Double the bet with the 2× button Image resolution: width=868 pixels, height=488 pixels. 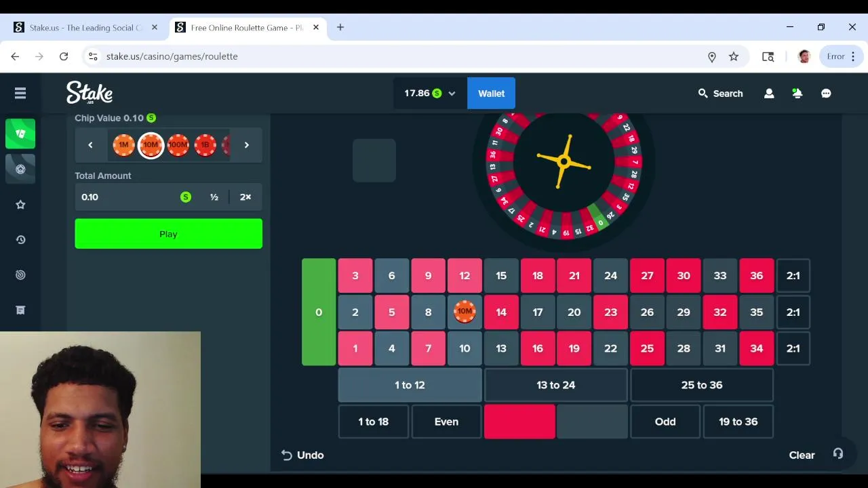click(x=245, y=197)
